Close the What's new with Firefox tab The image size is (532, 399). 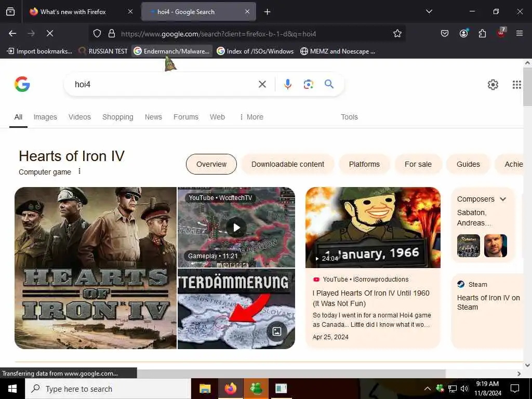130,12
